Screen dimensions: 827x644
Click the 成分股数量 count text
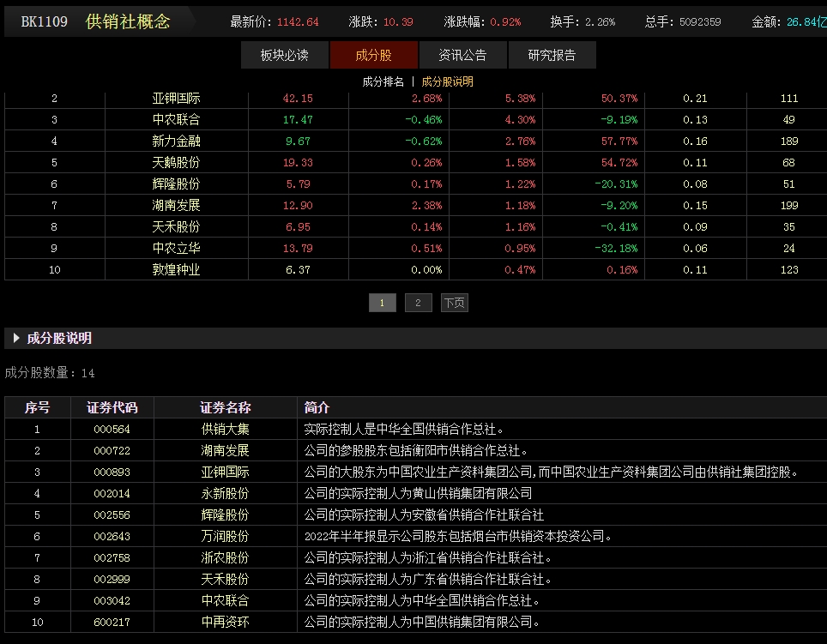click(50, 372)
